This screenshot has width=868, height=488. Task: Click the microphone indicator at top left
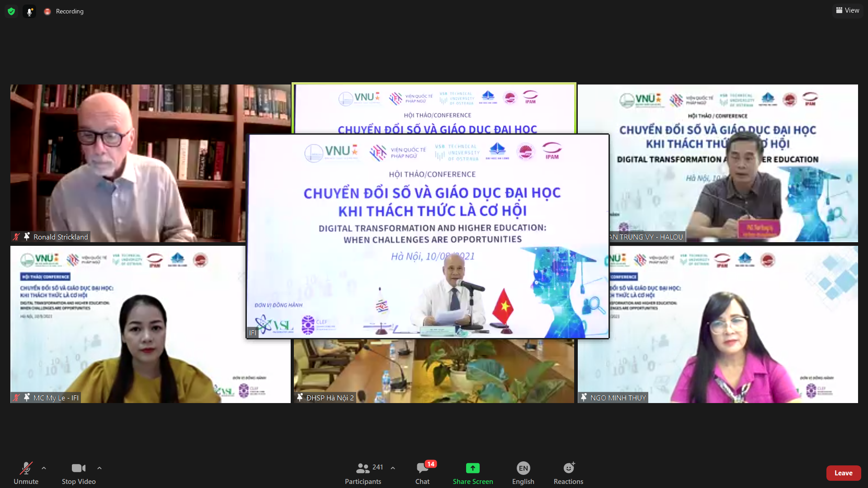tap(29, 12)
